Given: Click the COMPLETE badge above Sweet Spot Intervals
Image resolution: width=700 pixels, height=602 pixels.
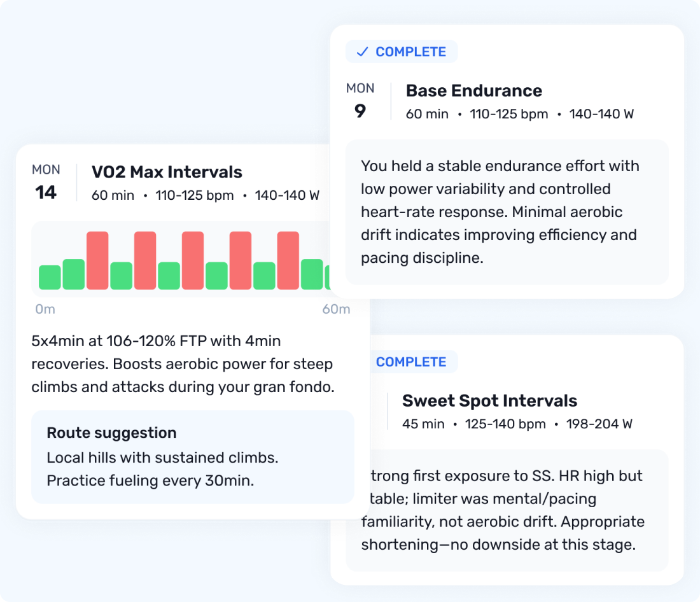Looking at the screenshot, I should coord(410,362).
